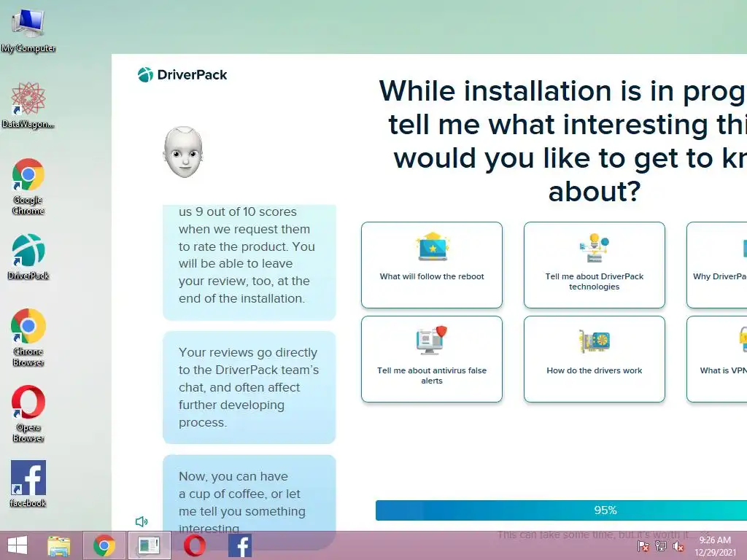Open the facebook desktop shortcut
This screenshot has height=560, width=747.
coord(28,484)
